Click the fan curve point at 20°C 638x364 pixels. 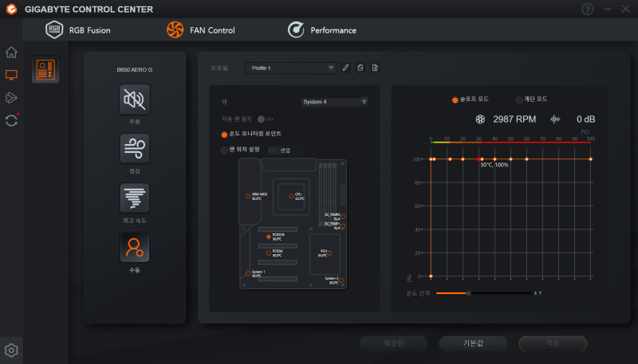point(463,159)
